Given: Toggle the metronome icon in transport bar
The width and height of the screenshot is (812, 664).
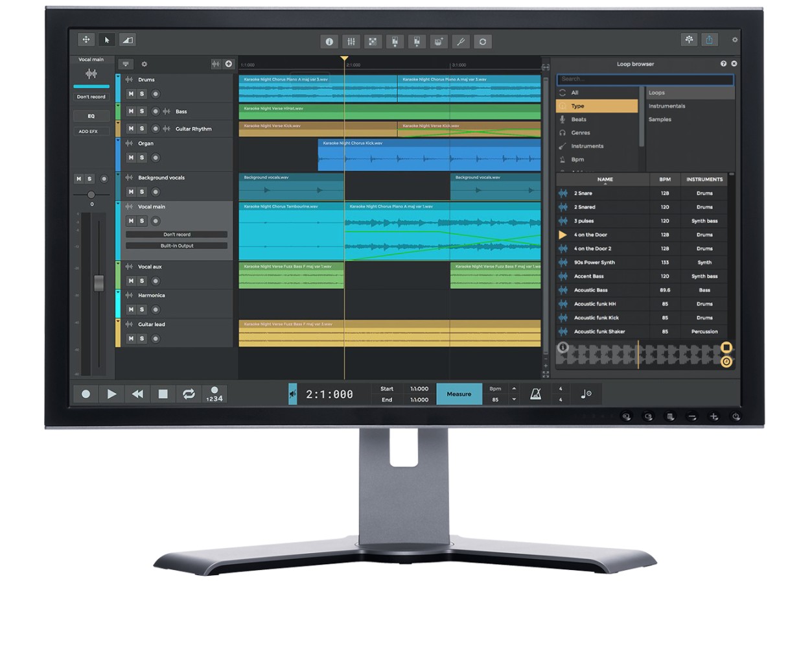Looking at the screenshot, I should point(535,394).
